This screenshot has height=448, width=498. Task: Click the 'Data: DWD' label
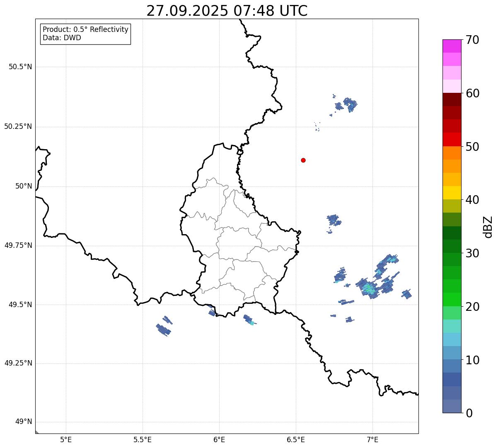[62, 38]
